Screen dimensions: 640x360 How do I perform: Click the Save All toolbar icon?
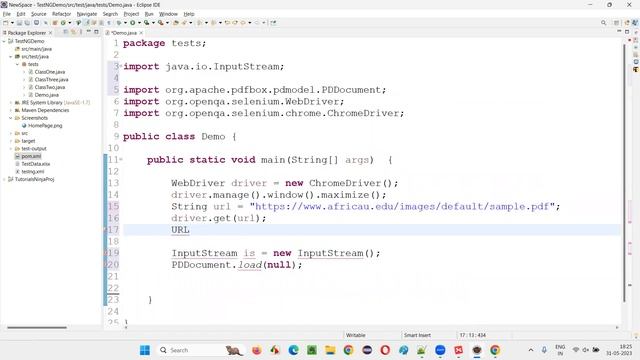click(x=27, y=23)
